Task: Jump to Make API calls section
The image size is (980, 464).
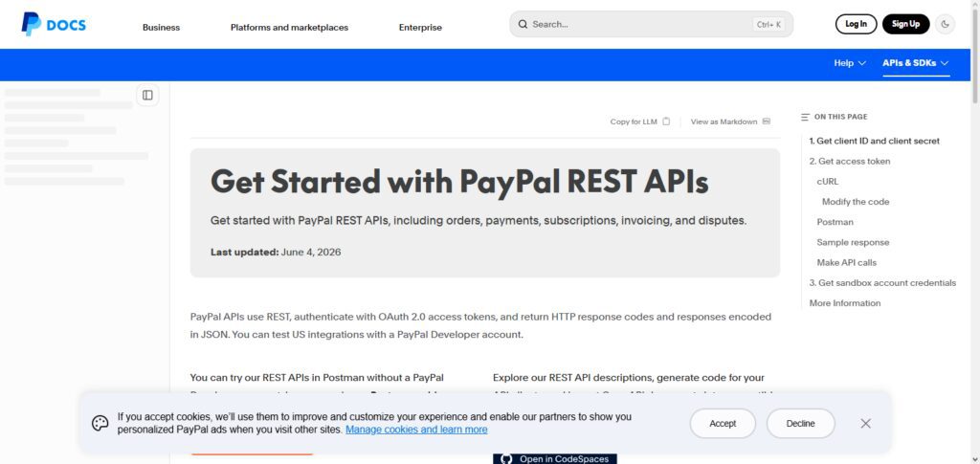Action: (x=847, y=263)
